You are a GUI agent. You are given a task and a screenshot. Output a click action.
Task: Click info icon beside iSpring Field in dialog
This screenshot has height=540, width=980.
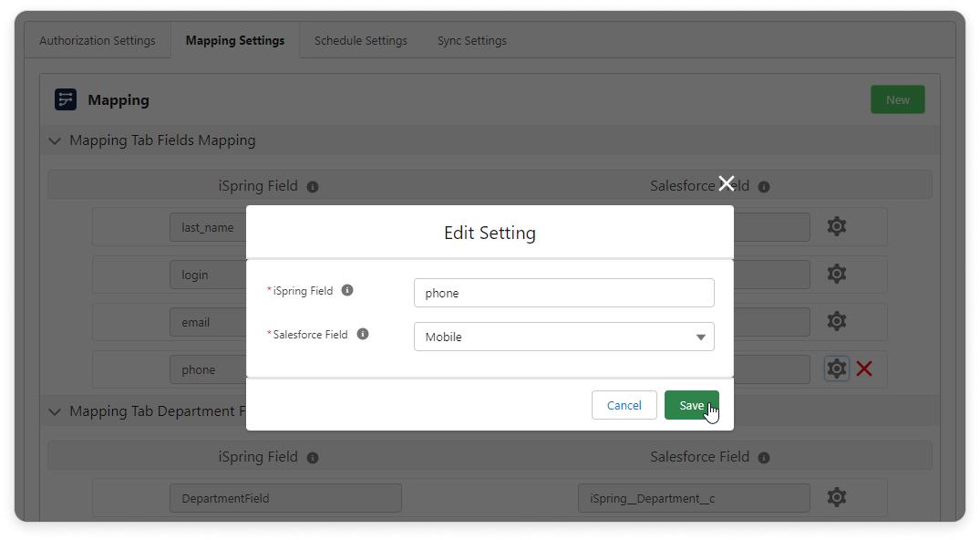[347, 291]
